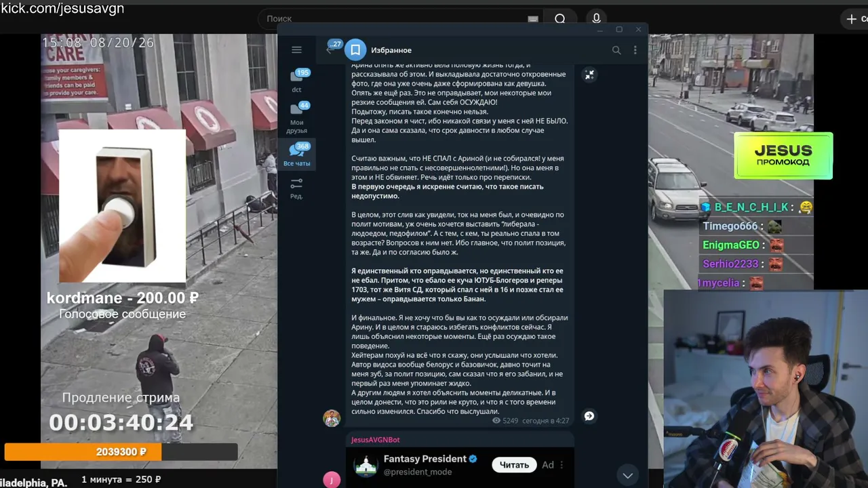The image size is (868, 488).
Task: Open the JesusAVGNBot sender link
Action: [376, 440]
